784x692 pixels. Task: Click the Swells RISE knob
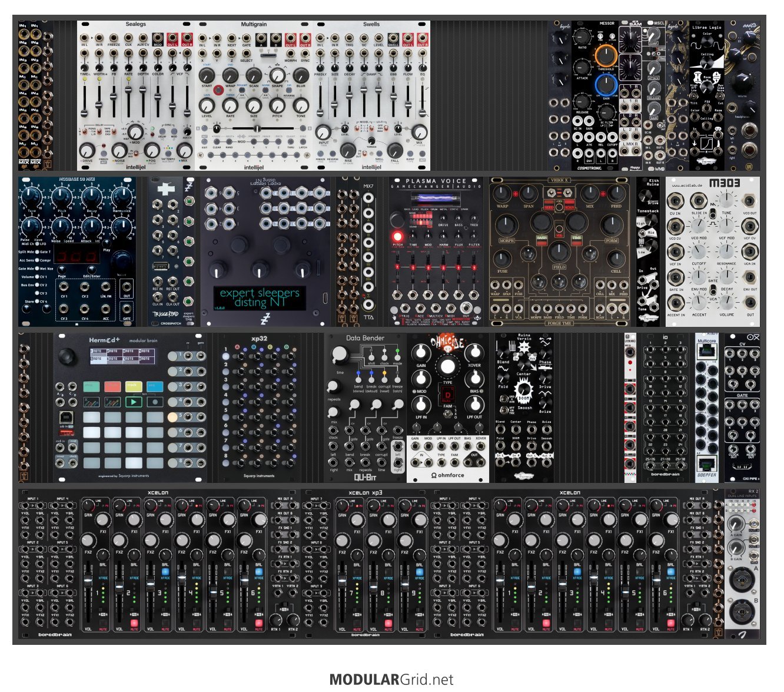(348, 150)
